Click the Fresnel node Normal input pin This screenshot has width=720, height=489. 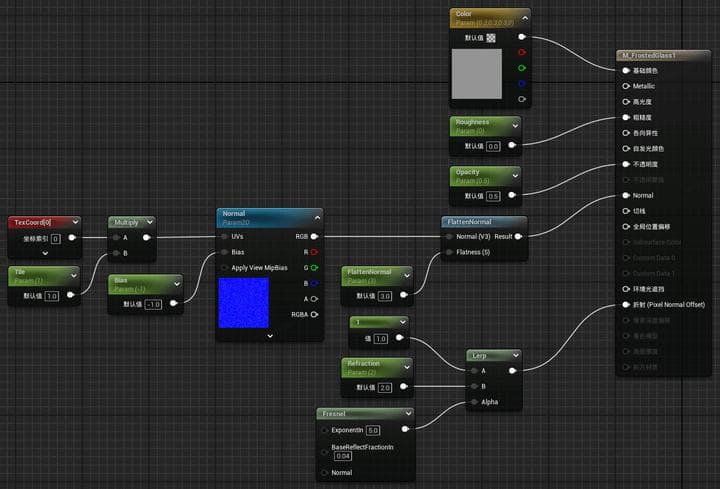324,472
